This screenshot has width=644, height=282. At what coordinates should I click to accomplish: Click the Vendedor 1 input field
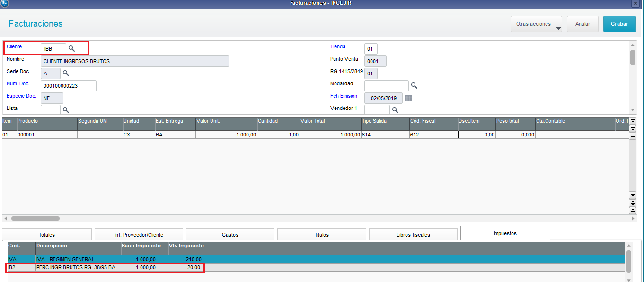(377, 109)
